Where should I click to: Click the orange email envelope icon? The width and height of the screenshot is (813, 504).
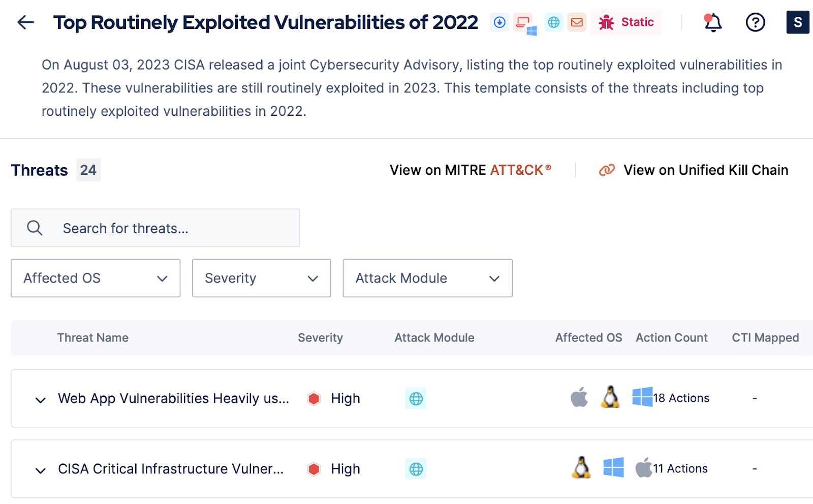point(577,22)
